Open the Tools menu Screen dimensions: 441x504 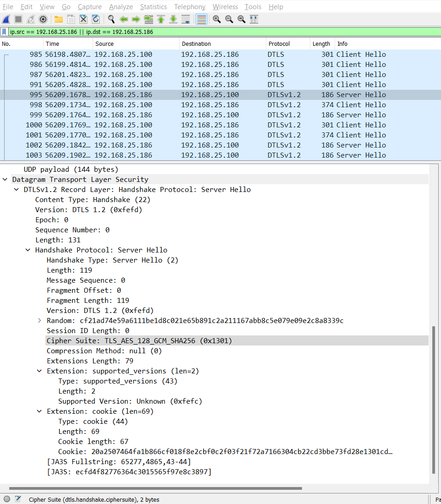point(253,7)
